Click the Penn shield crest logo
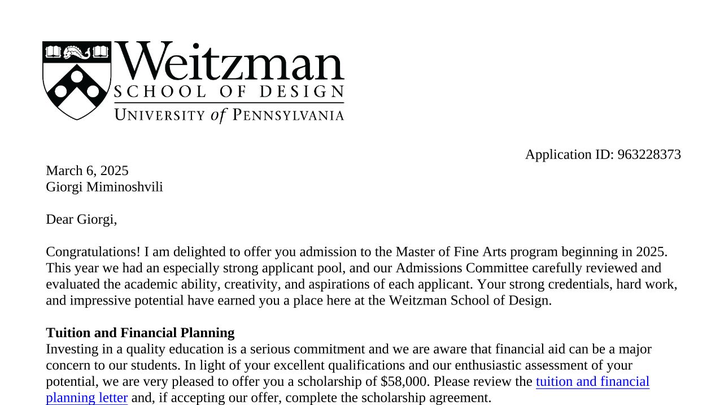Viewport: 720px width, 405px height. (77, 80)
